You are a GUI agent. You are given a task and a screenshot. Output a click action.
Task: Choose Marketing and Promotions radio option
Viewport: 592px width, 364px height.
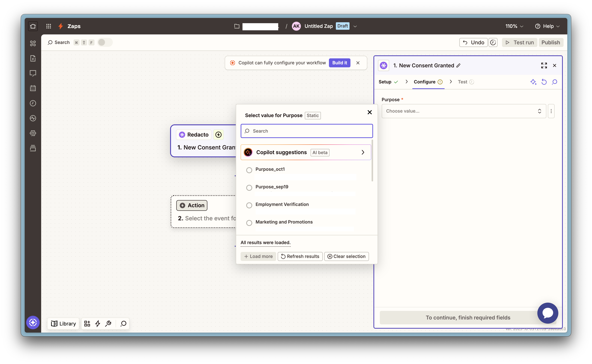point(249,223)
